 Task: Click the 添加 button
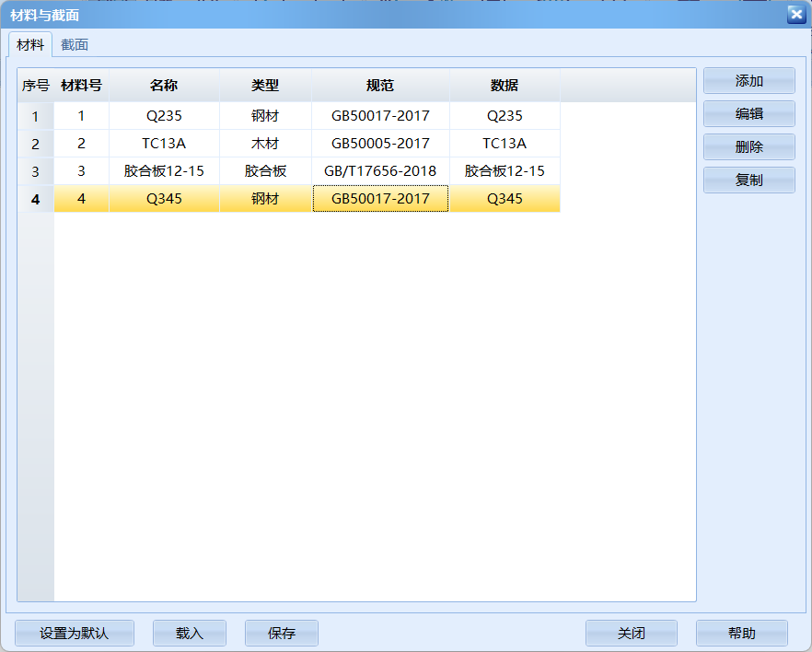point(748,81)
